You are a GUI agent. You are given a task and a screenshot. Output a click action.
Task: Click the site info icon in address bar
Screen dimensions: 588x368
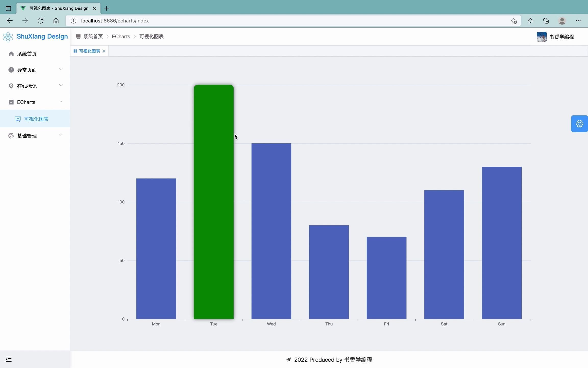click(x=73, y=21)
